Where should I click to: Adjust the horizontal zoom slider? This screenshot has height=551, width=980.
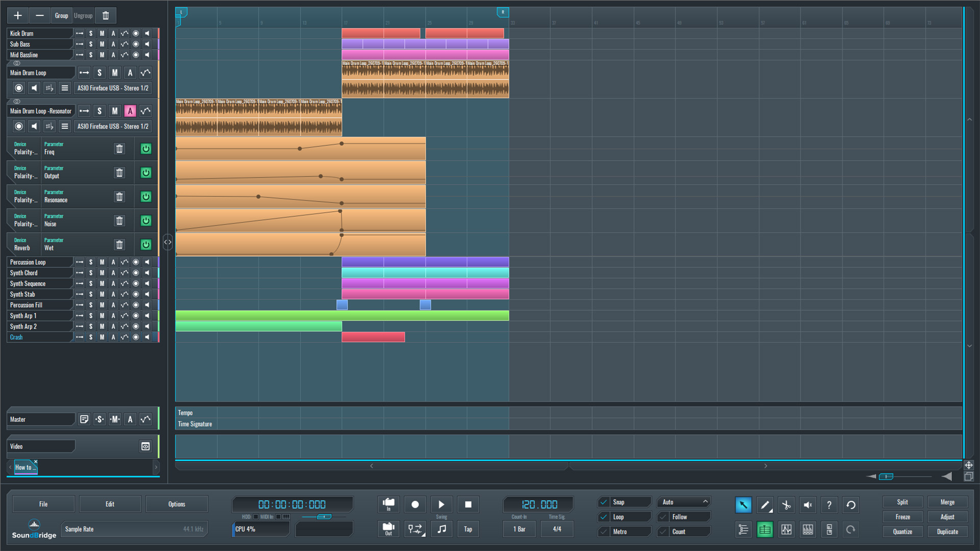tap(886, 477)
